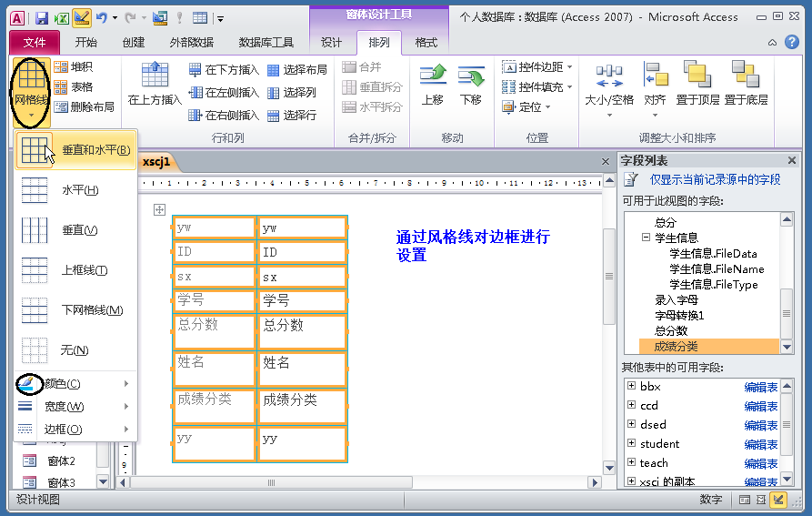Select 学生信息.FileName field
Image resolution: width=812 pixels, height=516 pixels.
717,268
